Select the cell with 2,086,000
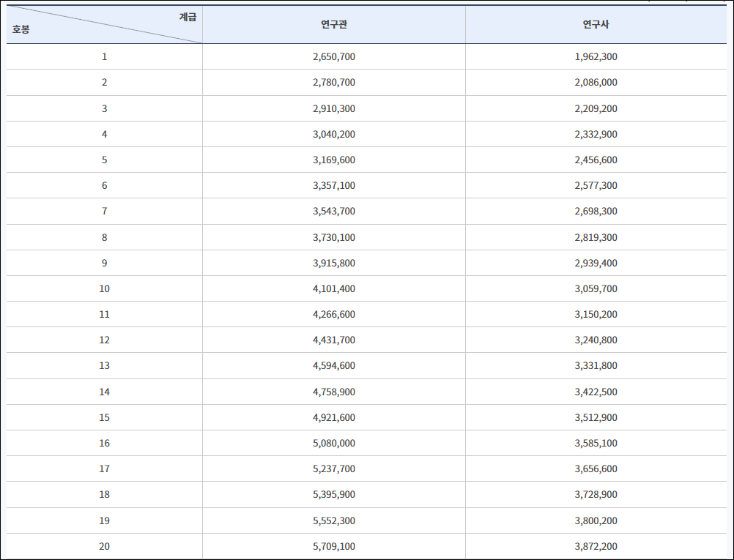Viewport: 734px width, 560px height. point(596,82)
